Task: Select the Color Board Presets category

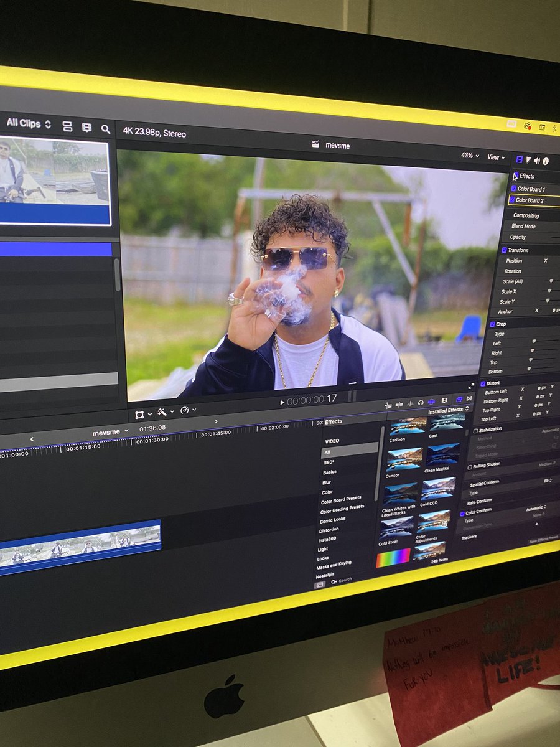Action: coord(341,499)
